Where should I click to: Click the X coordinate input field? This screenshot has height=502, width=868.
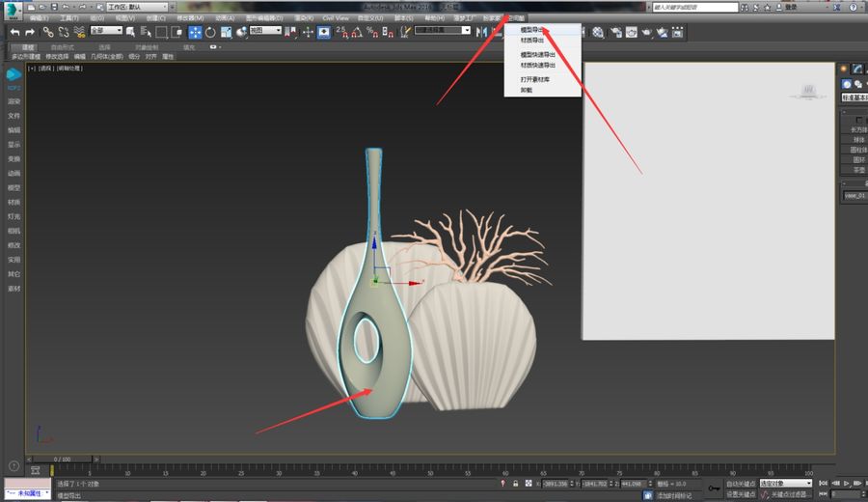click(x=556, y=484)
